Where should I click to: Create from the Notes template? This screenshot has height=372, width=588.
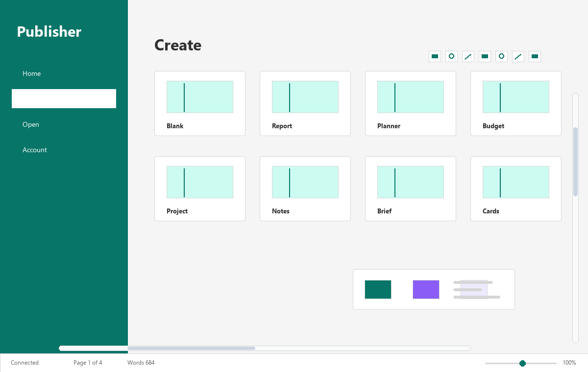(x=305, y=188)
